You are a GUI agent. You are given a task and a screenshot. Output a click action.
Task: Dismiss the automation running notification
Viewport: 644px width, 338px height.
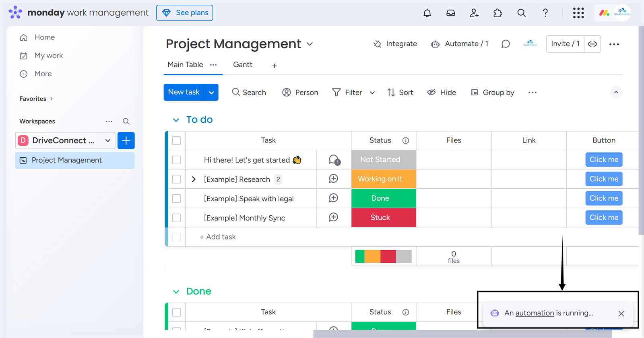point(621,313)
